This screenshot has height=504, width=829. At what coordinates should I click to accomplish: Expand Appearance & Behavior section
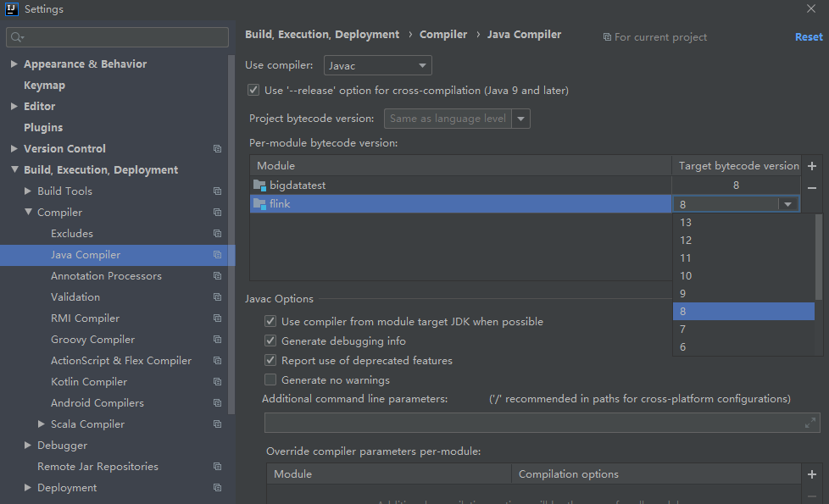[14, 64]
